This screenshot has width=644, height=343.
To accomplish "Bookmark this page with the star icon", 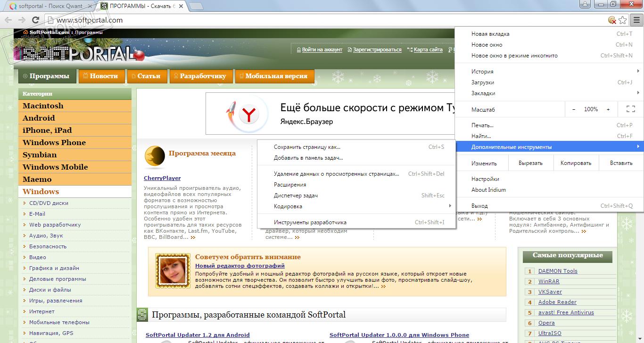I will 623,20.
